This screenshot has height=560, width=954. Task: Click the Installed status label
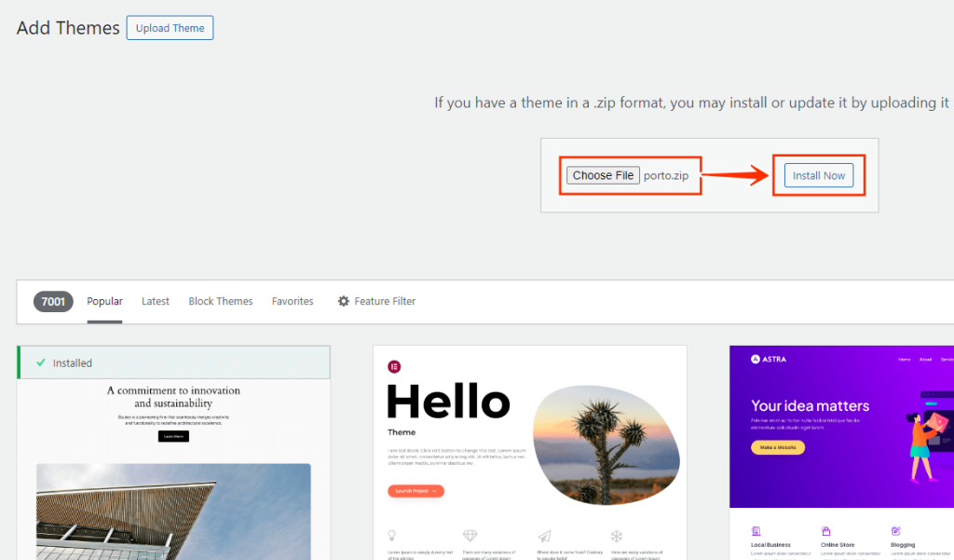73,362
